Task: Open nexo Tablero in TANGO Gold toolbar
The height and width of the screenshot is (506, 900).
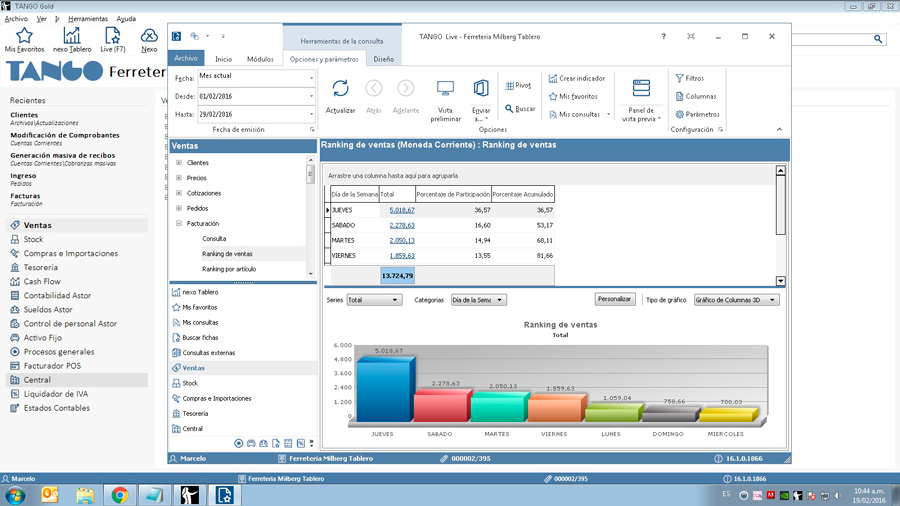Action: point(72,40)
